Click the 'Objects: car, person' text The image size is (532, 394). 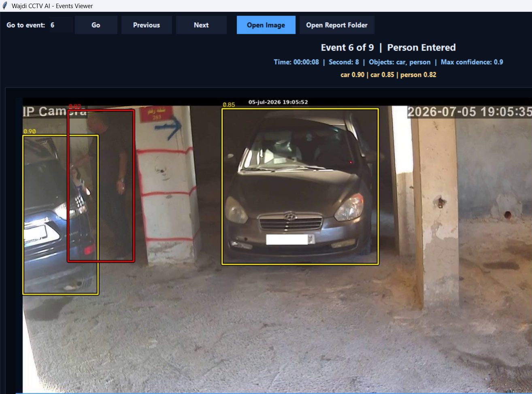400,62
